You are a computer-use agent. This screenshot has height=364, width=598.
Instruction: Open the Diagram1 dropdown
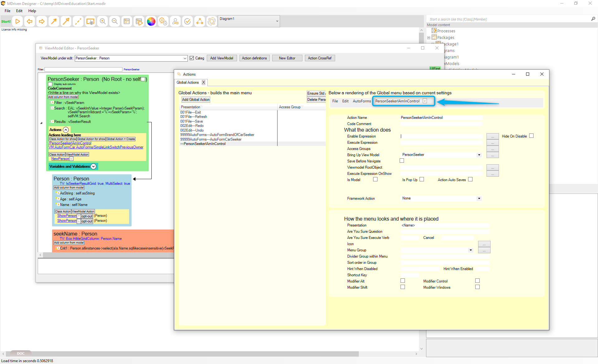click(277, 21)
